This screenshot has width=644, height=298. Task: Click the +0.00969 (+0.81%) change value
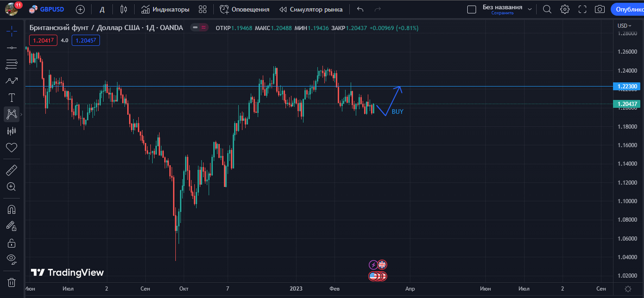coord(394,27)
